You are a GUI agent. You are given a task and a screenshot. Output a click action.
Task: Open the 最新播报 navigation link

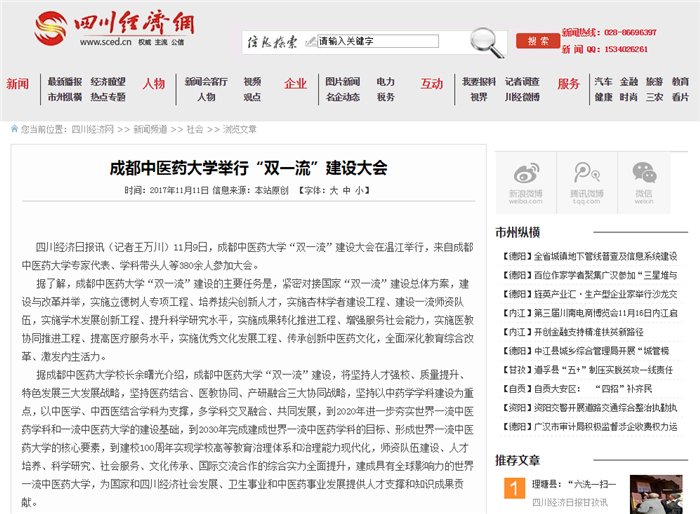[65, 81]
